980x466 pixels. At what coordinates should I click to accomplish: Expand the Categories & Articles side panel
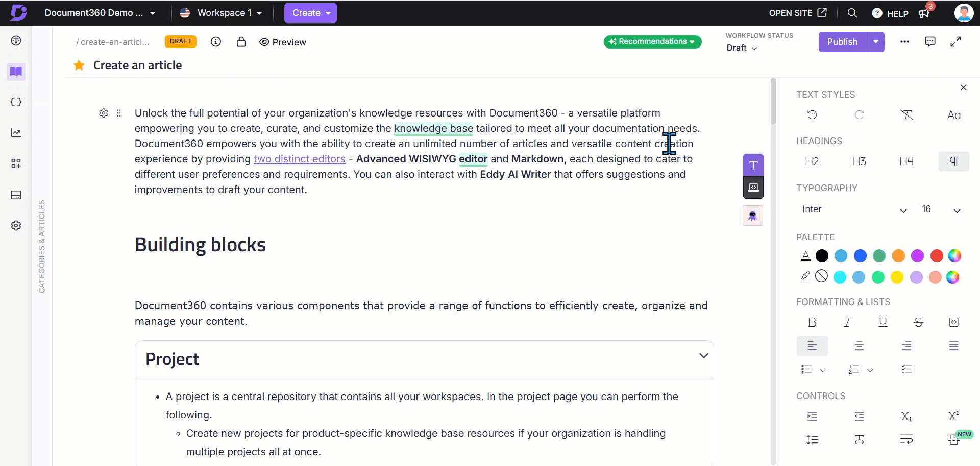coord(42,246)
